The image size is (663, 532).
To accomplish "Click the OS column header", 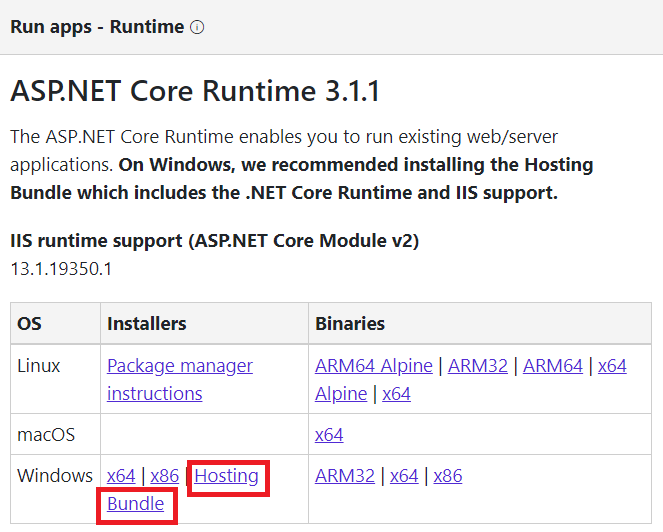I will 30,324.
